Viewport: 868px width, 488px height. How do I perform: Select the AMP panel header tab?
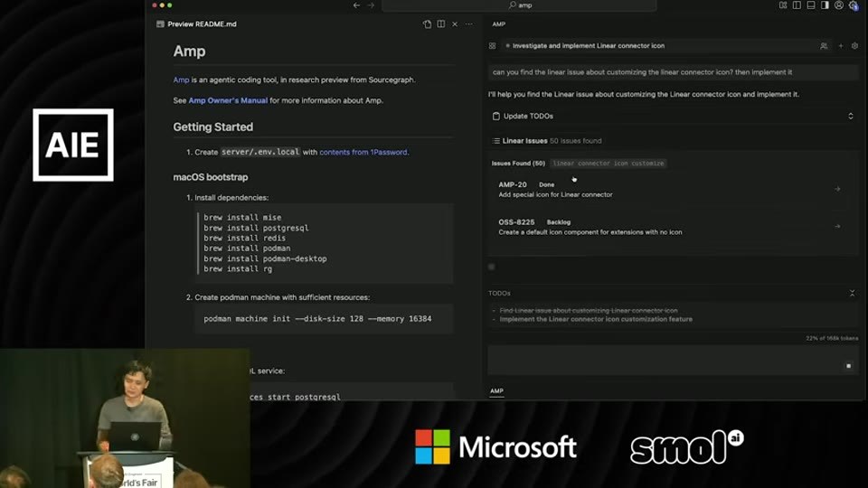pyautogui.click(x=499, y=24)
